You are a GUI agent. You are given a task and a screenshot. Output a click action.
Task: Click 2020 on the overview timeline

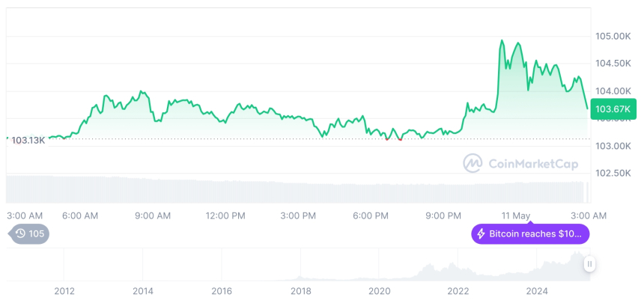click(x=380, y=291)
